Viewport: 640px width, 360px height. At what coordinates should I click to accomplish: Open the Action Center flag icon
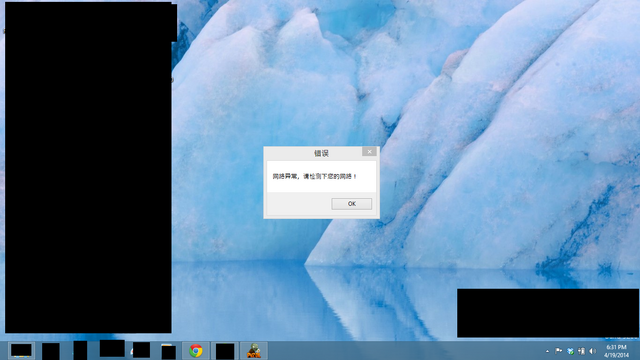pos(558,351)
